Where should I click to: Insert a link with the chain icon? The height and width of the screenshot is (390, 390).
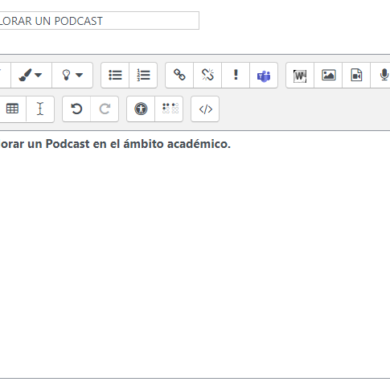click(x=179, y=75)
